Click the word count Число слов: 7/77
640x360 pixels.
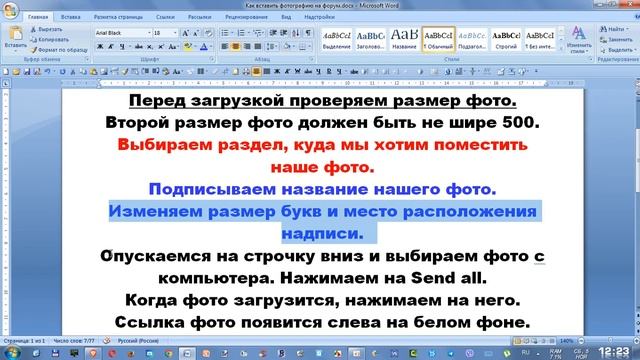click(x=73, y=341)
